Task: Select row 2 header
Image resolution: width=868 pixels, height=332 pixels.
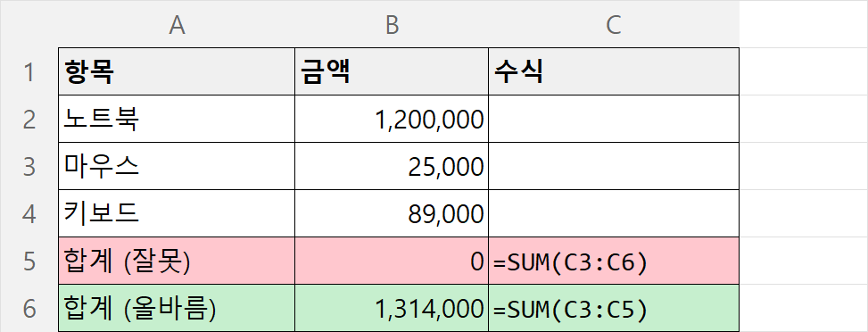Action: pyautogui.click(x=29, y=119)
